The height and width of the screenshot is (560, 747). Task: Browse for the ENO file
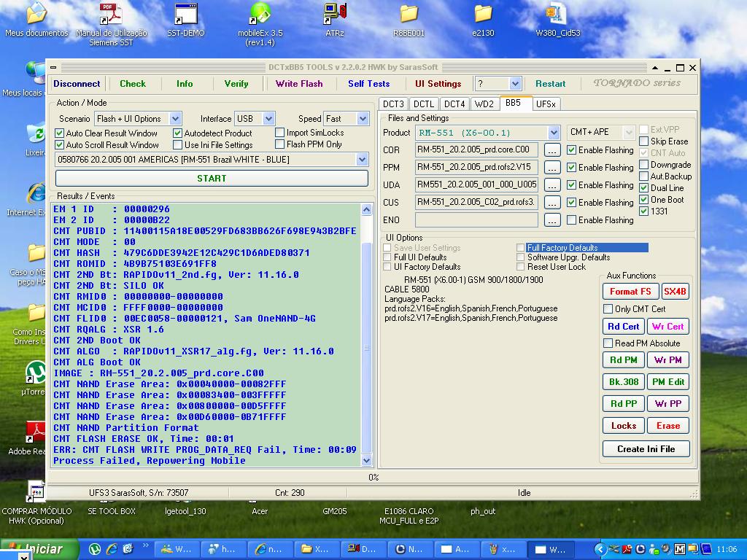tap(551, 220)
